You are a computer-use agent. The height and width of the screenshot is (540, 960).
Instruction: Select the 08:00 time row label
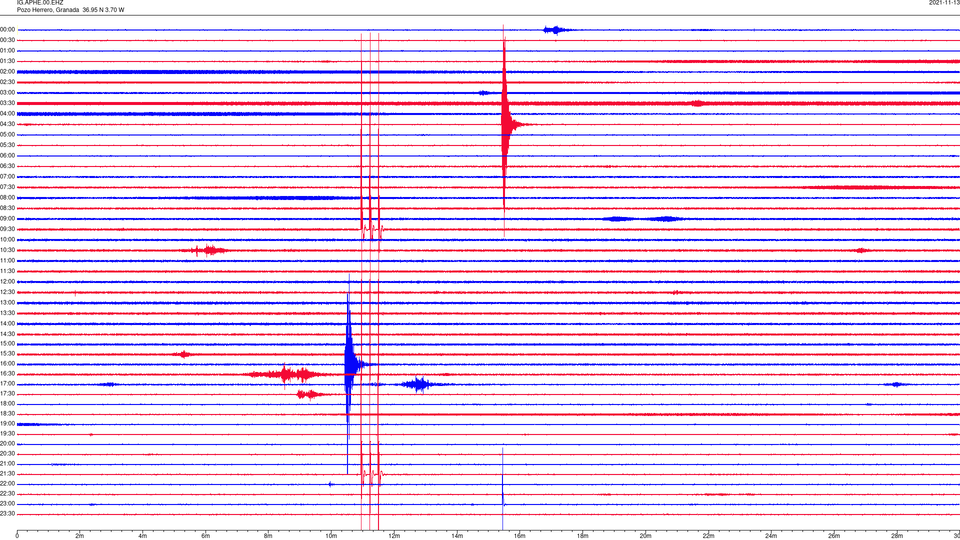point(8,198)
